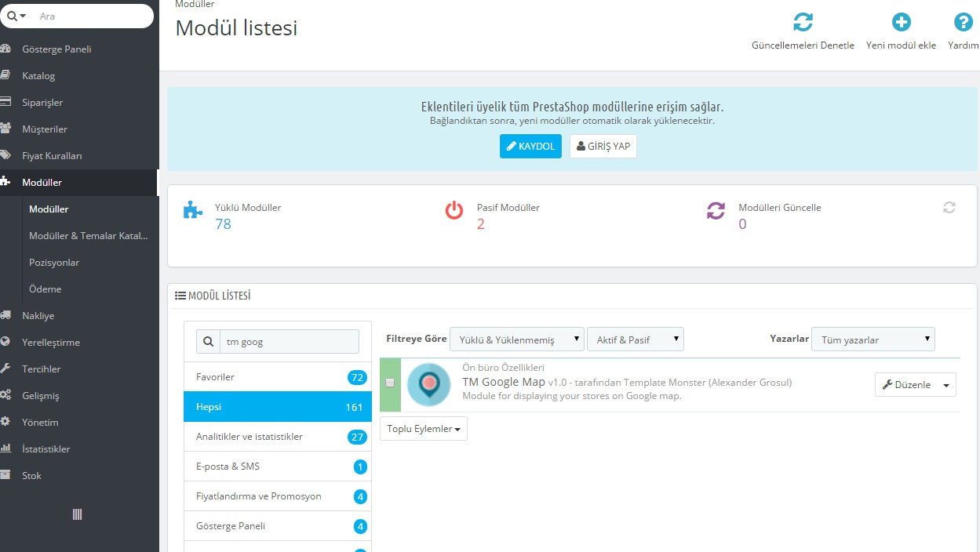Viewport: 980px width, 552px height.
Task: Open the Aktif & Pasif filter dropdown
Action: tap(636, 339)
